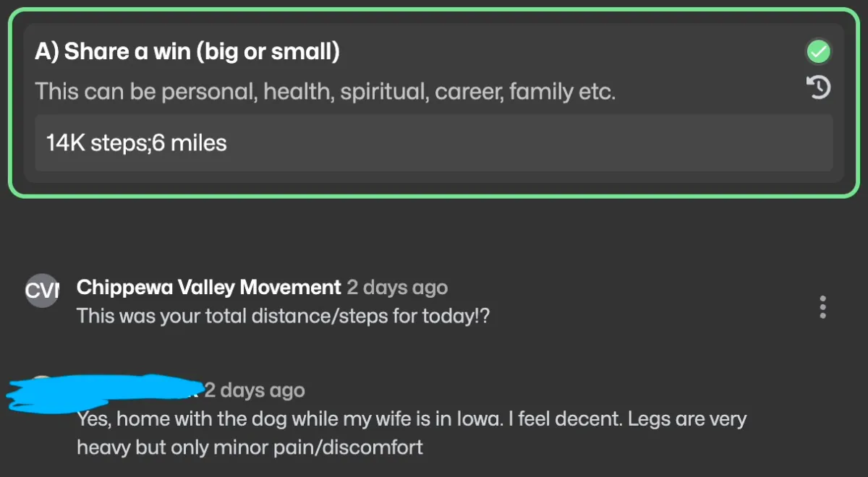Select the "A) Share a win" heading
Viewport: 868px width, 477px height.
tap(187, 52)
